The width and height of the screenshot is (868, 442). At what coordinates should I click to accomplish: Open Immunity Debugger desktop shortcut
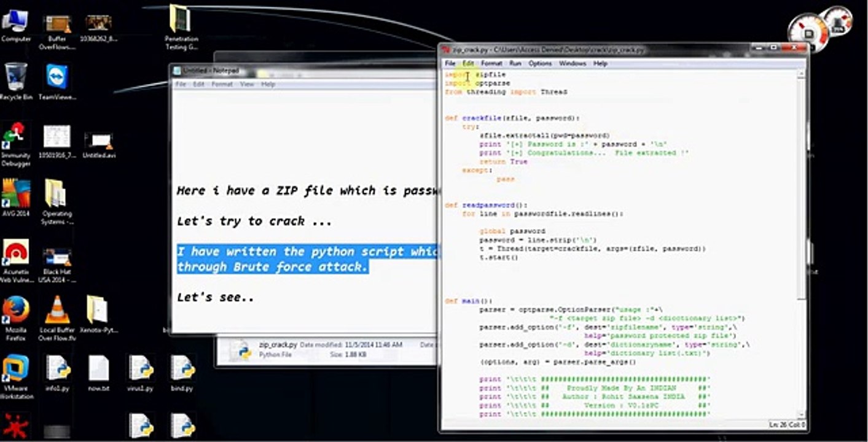15,145
